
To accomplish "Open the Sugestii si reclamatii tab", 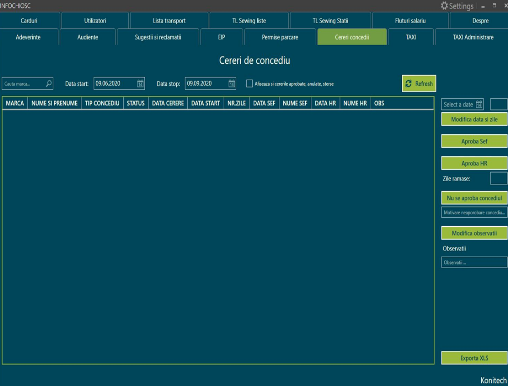I will click(x=158, y=37).
